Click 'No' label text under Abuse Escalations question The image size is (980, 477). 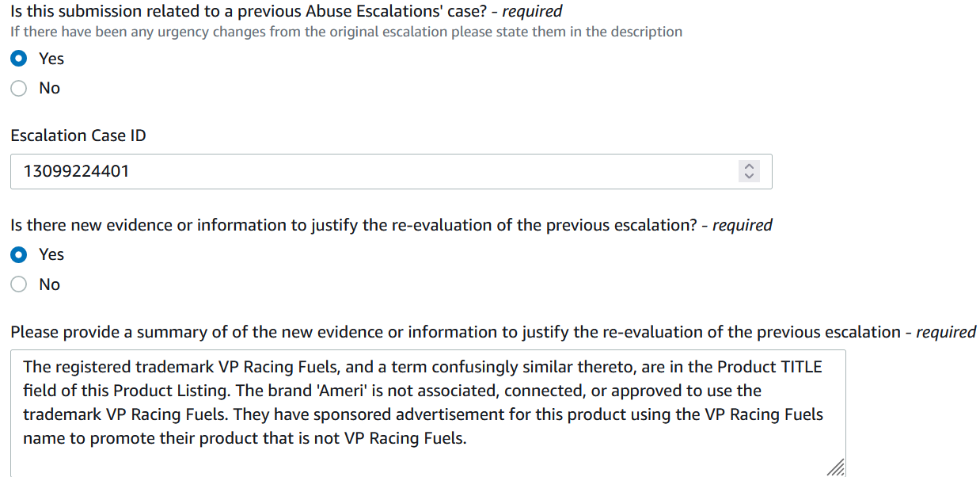tap(49, 88)
